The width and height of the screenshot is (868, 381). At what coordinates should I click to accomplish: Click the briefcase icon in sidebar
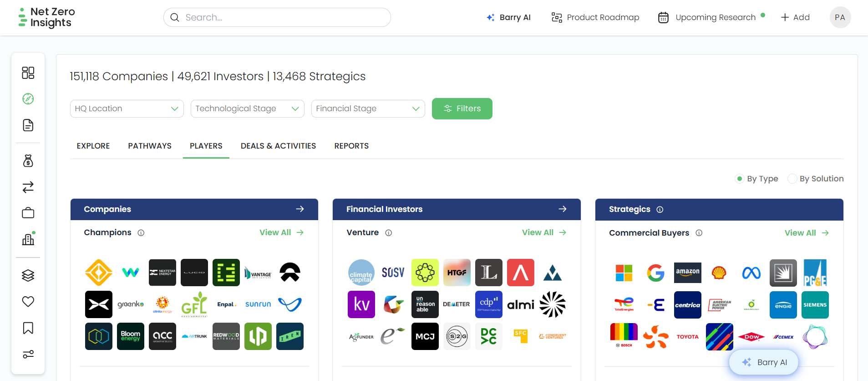(28, 213)
